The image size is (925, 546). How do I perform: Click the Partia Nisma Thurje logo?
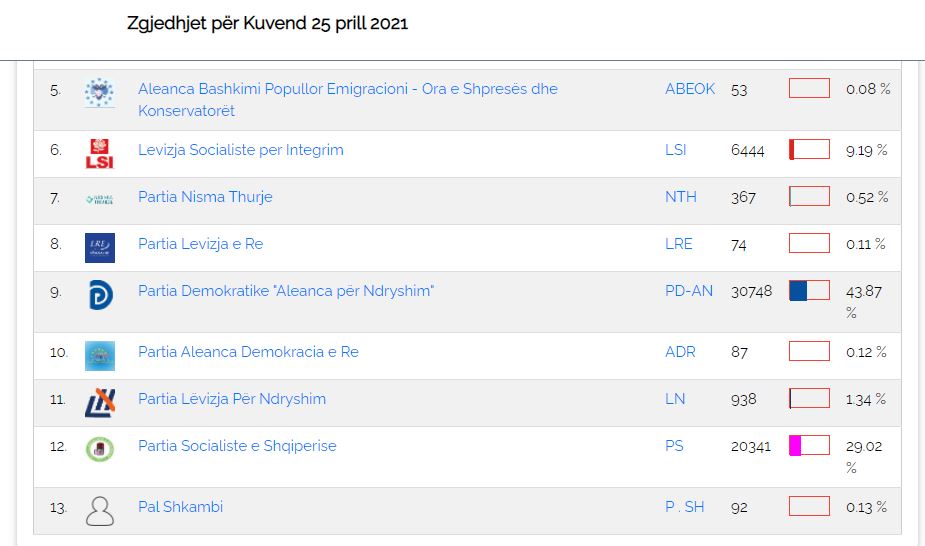pyautogui.click(x=99, y=198)
